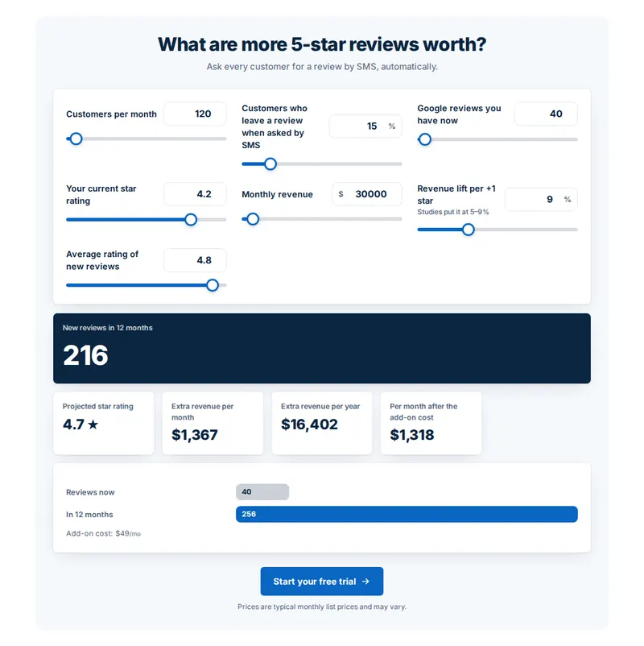Image resolution: width=644 pixels, height=646 pixels.
Task: Click the percent sign in the SMS review rate field
Action: [x=392, y=126]
